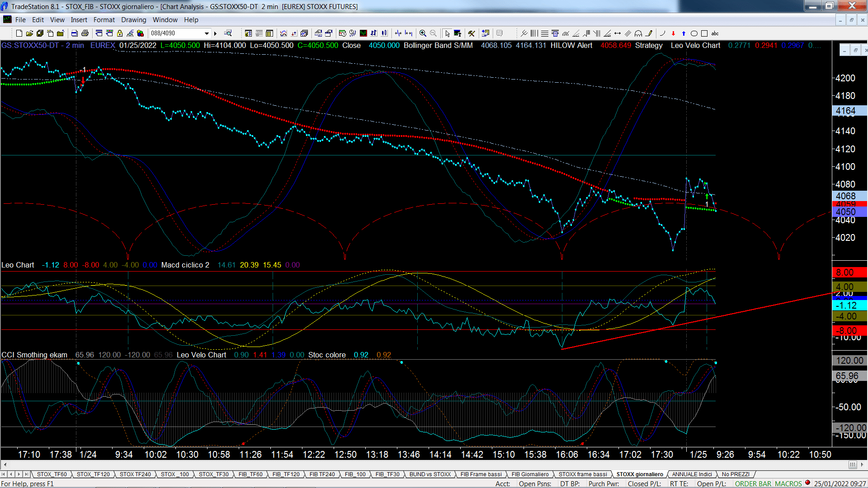Select the abc text drawing tool
Image resolution: width=868 pixels, height=488 pixels.
715,33
